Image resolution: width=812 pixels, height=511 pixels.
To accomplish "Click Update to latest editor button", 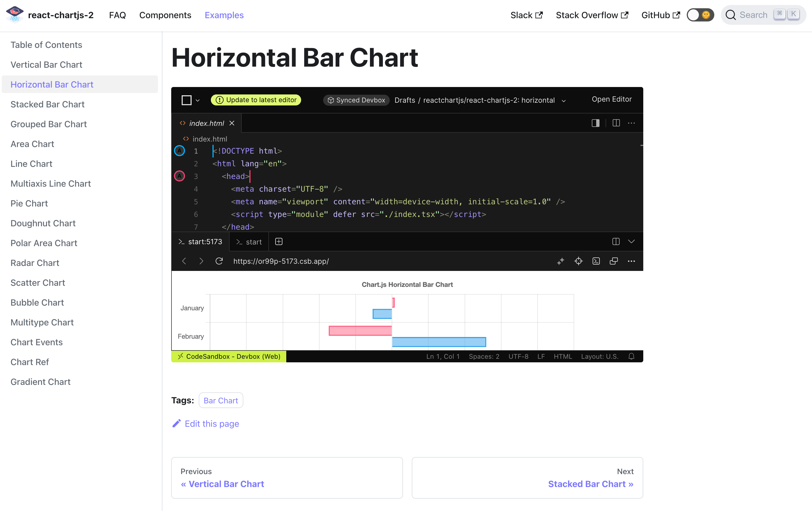I will click(x=256, y=100).
